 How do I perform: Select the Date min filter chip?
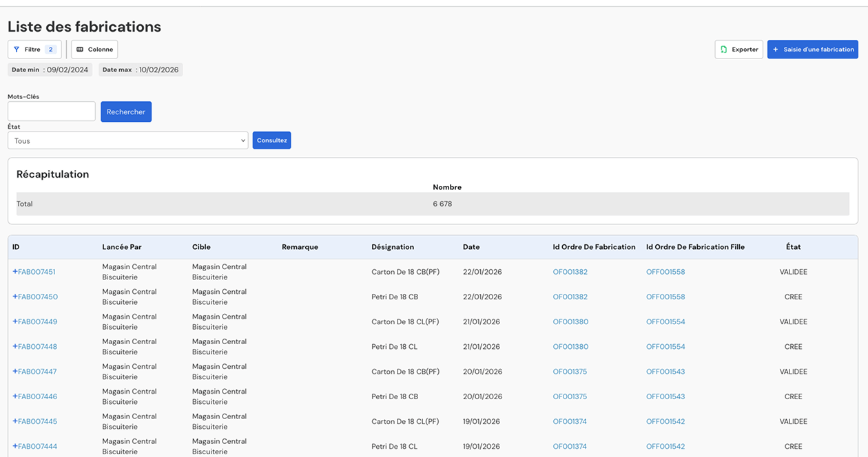[x=50, y=70]
